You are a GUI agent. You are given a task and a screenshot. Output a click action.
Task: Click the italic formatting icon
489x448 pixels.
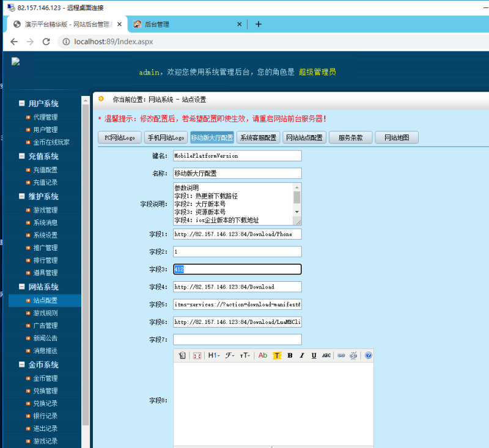(x=302, y=355)
